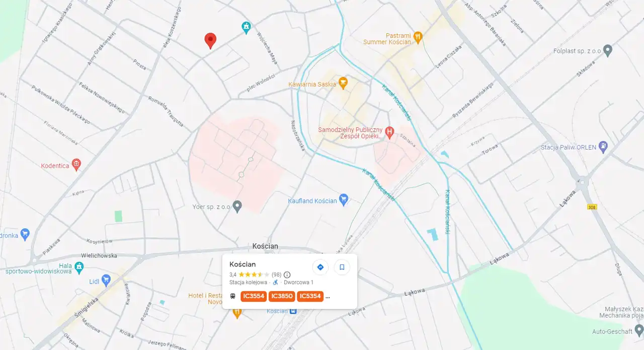Select train line IC3554 badge

(x=254, y=296)
